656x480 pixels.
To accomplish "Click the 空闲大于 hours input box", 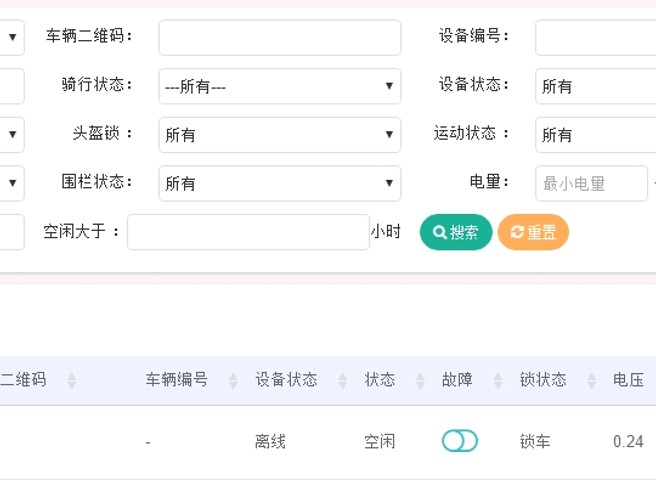I will coord(248,232).
